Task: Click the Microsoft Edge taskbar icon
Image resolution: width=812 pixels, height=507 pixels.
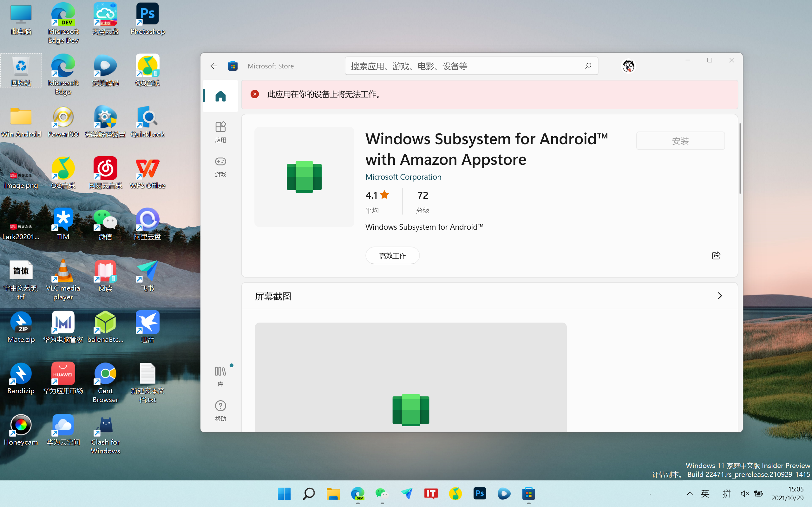Action: coord(357,494)
